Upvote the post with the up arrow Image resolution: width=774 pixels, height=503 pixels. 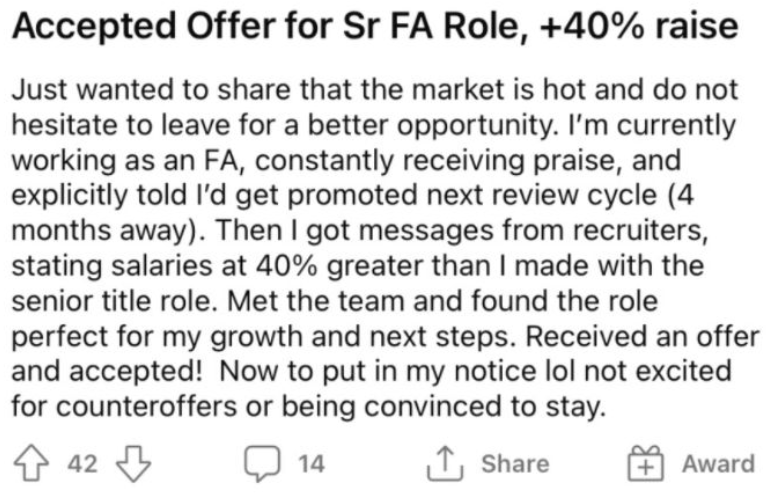[x=31, y=463]
